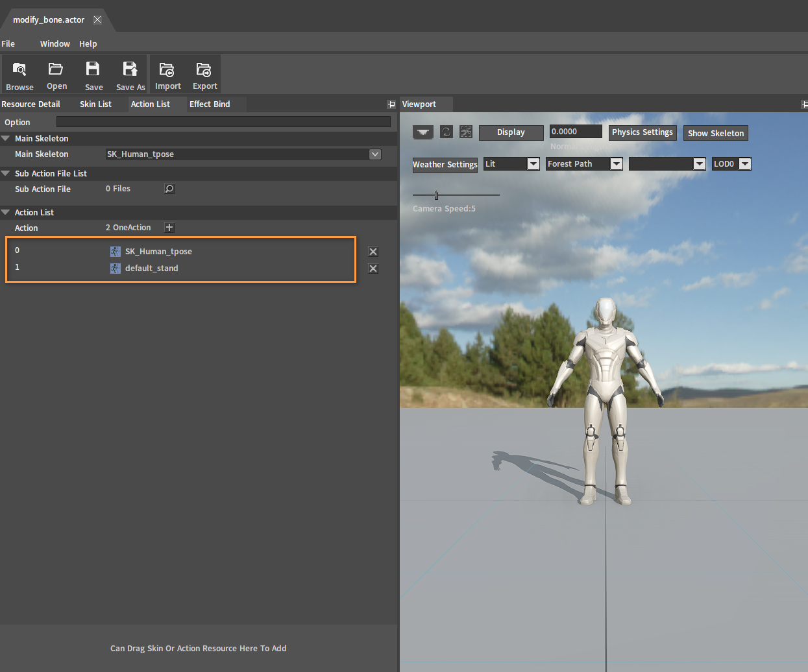Remove the default_stand action with its X
The width and height of the screenshot is (808, 672).
pyautogui.click(x=373, y=269)
